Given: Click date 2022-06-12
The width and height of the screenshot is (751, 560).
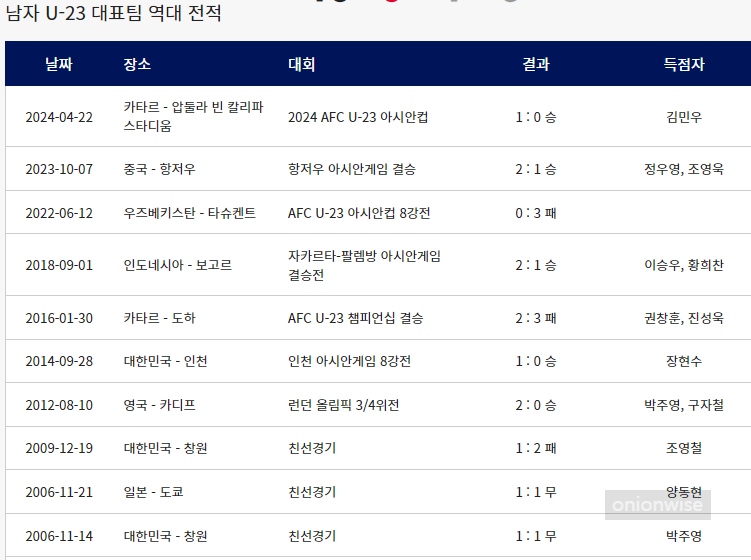Looking at the screenshot, I should [59, 213].
